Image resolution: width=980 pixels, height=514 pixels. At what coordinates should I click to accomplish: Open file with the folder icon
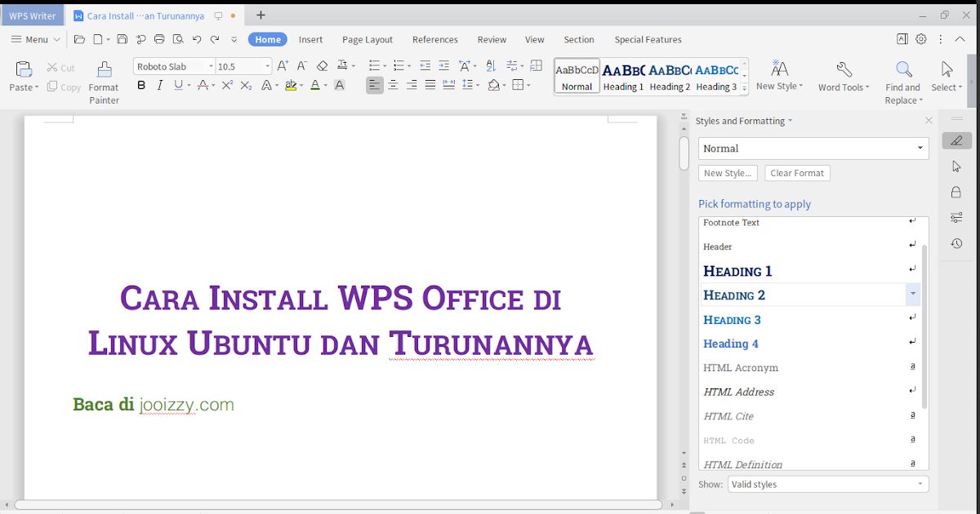[79, 39]
